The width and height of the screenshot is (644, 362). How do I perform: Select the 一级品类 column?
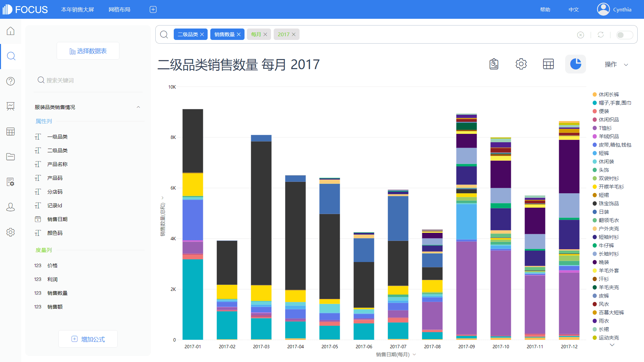(57, 137)
